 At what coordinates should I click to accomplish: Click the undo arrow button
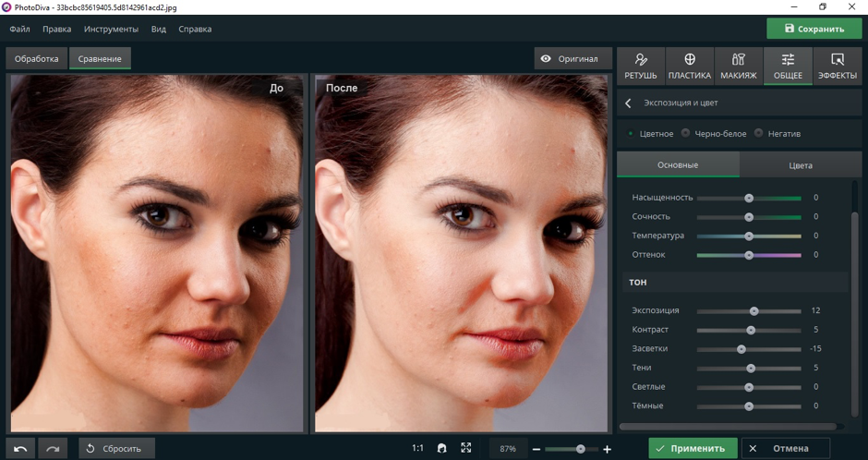coord(20,449)
